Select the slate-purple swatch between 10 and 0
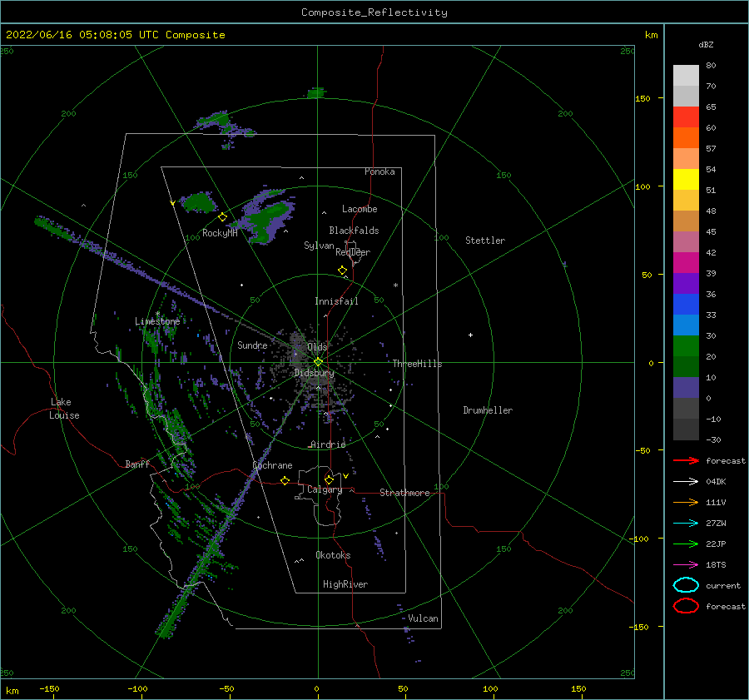Screen dimensions: 749x700 686,388
